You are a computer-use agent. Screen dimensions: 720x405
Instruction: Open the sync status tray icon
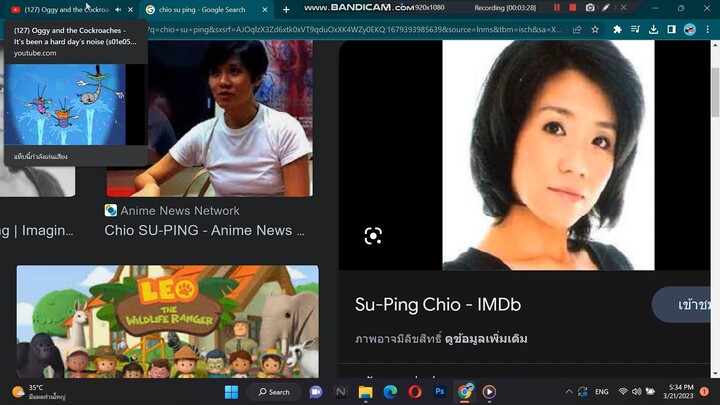point(583,392)
